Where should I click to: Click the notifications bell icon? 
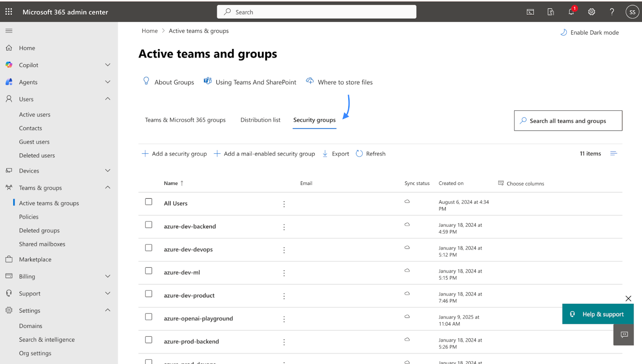click(x=571, y=12)
